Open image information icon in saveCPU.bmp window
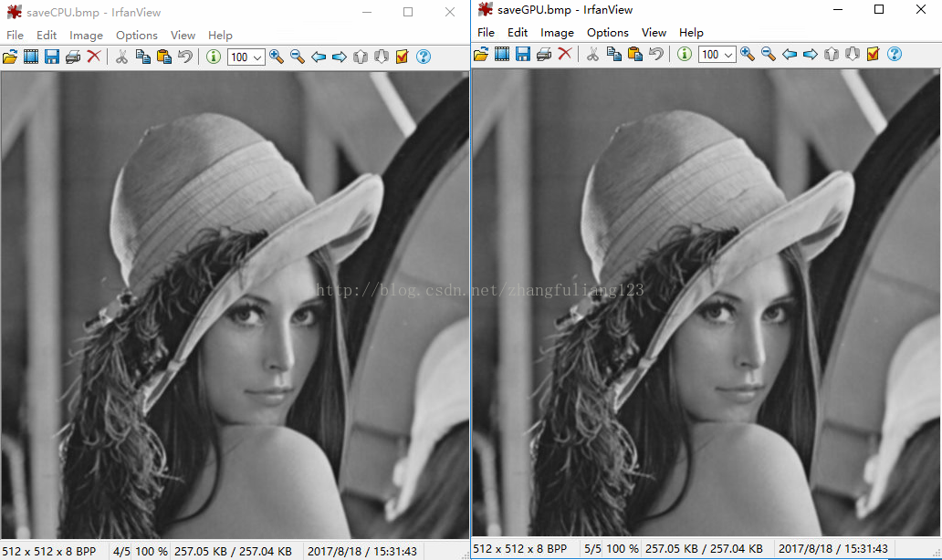 pos(214,57)
